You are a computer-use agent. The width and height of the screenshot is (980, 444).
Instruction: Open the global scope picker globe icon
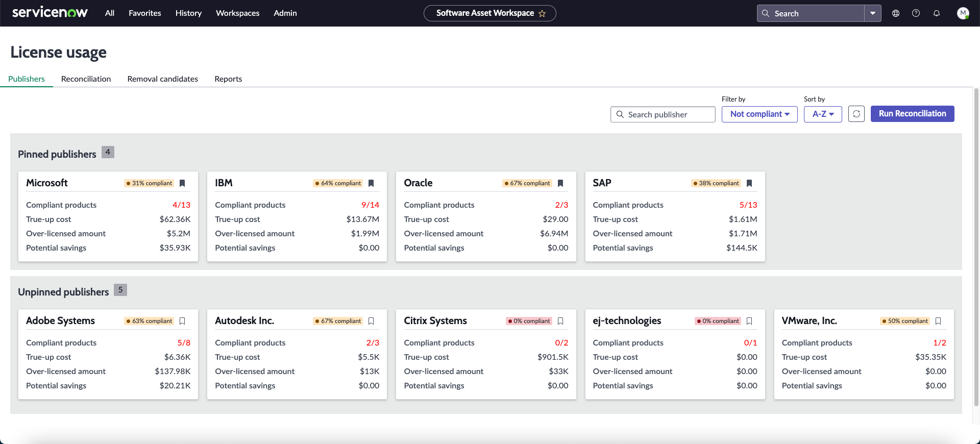click(x=896, y=13)
